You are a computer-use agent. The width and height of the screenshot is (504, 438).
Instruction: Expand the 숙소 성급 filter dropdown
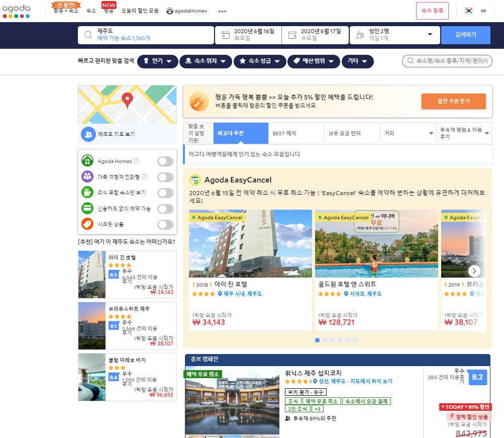coord(260,61)
